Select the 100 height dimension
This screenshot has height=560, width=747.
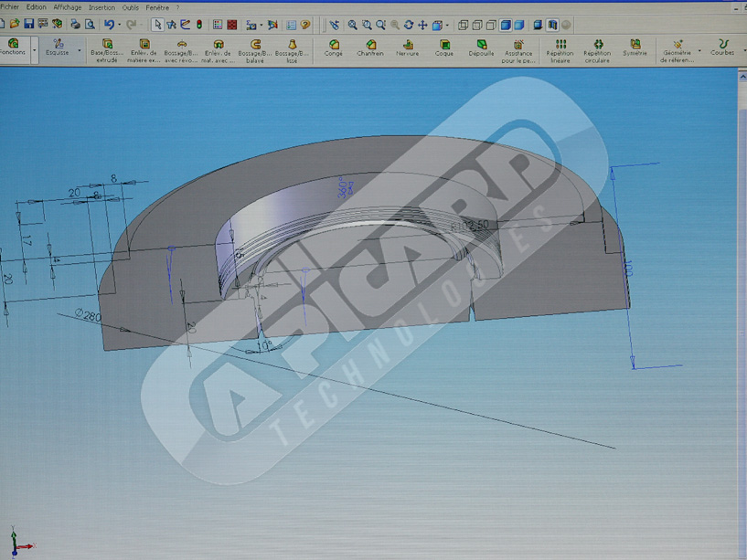point(627,268)
